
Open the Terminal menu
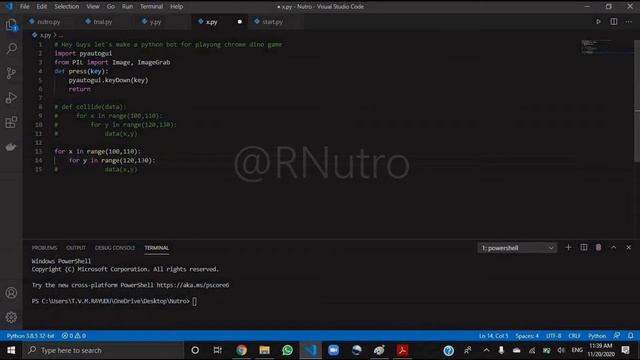(151, 7)
